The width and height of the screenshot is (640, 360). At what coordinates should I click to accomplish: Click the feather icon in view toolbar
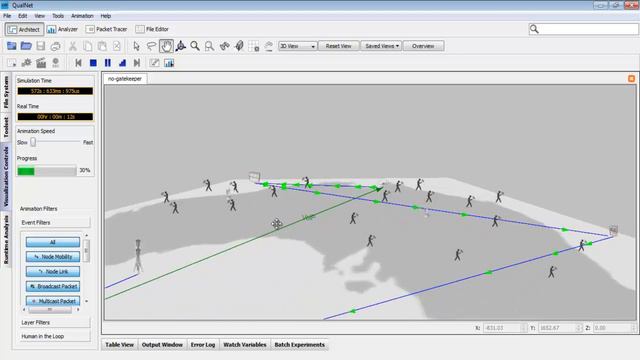coord(239,46)
